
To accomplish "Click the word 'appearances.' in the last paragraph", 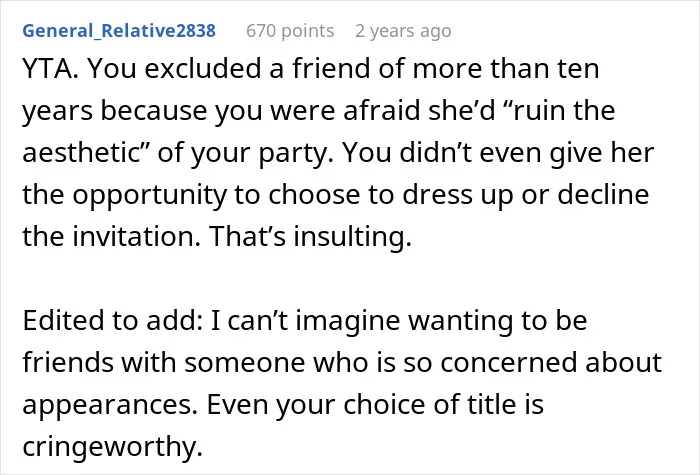I will click(110, 404).
